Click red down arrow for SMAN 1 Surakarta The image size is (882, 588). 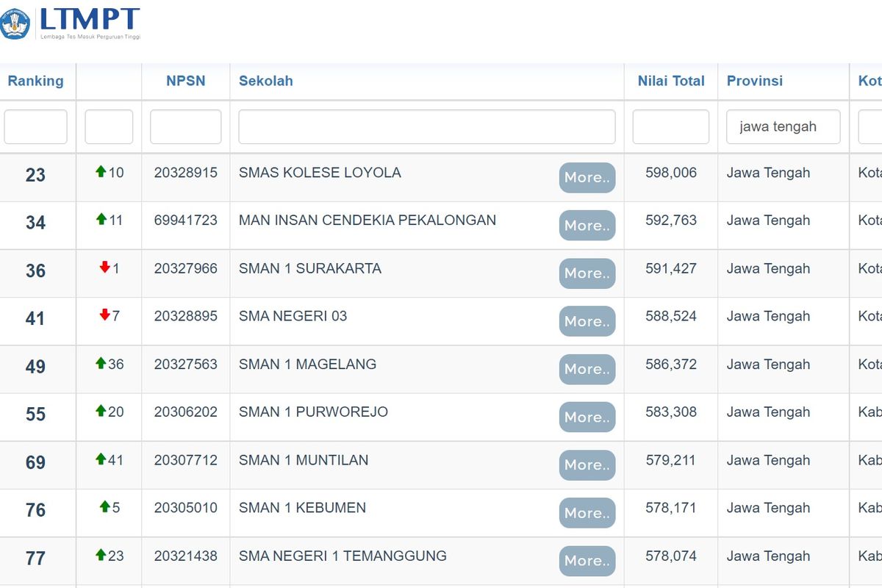(x=104, y=268)
